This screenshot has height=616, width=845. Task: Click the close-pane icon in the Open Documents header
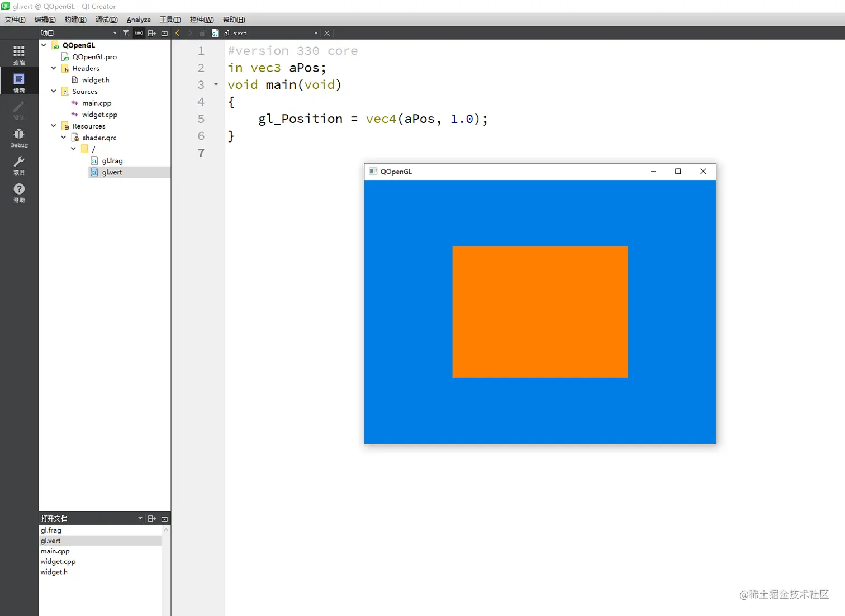pos(164,518)
